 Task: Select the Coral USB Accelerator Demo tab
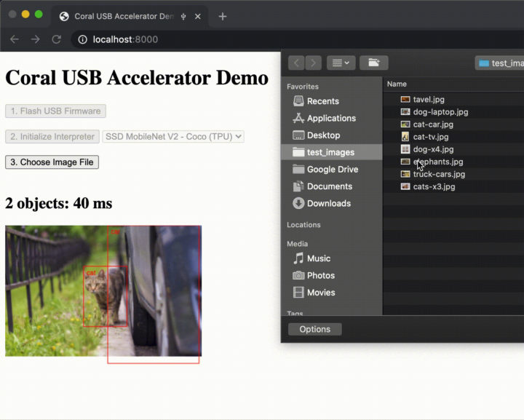click(130, 16)
